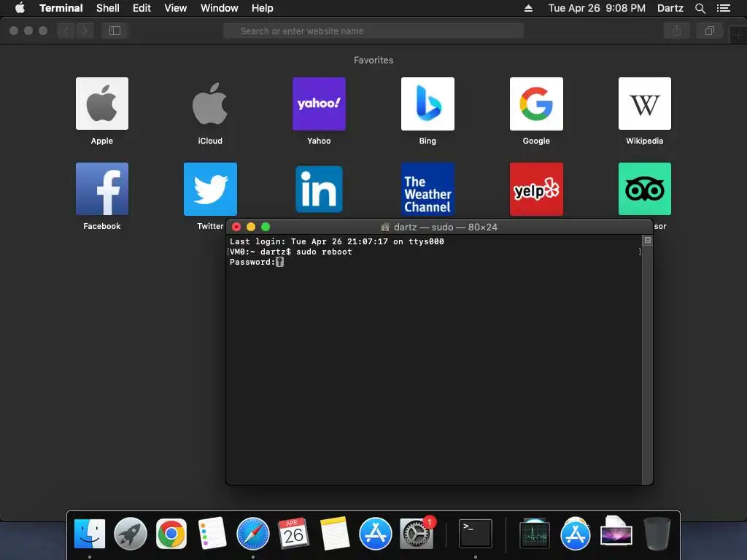Click the eject icon in menu bar
The width and height of the screenshot is (747, 560).
pos(528,8)
